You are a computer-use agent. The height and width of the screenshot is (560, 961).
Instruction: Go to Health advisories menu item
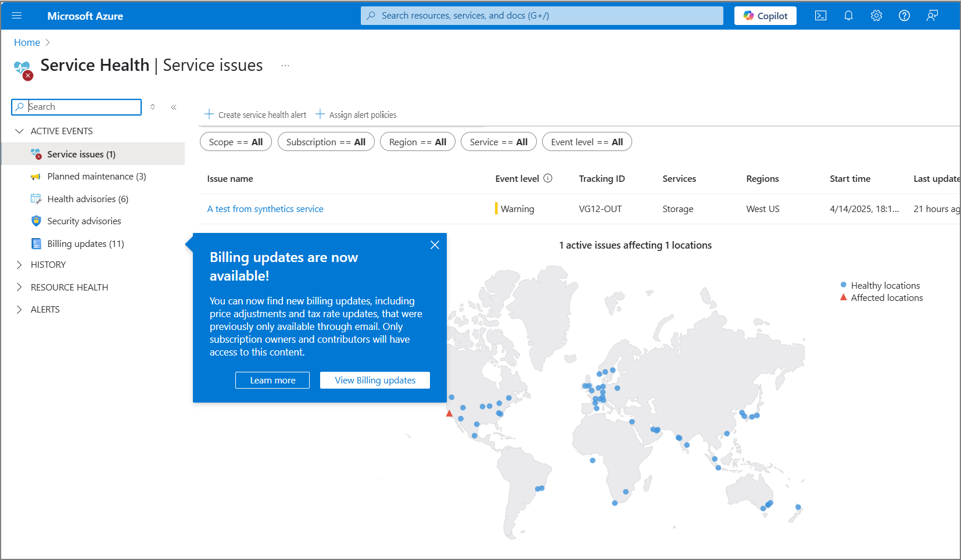point(88,199)
